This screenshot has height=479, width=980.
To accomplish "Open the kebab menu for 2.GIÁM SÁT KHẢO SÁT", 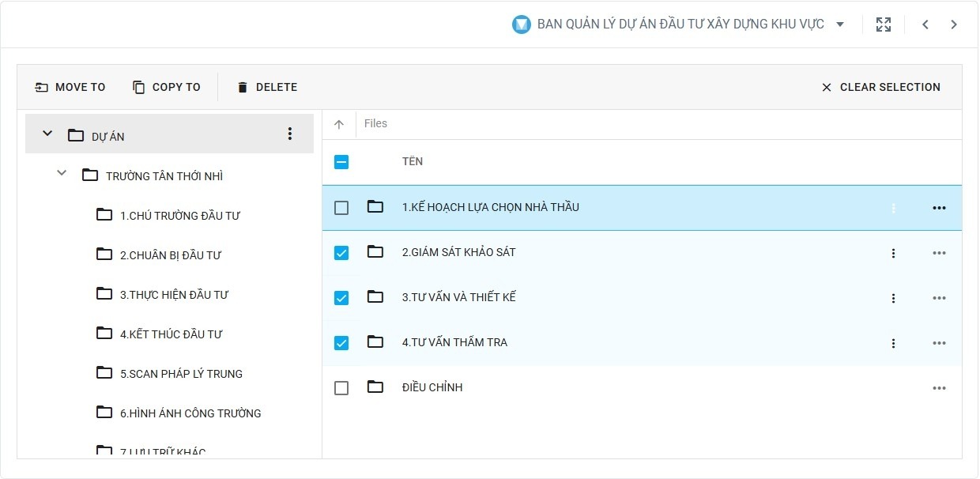I will coord(893,253).
